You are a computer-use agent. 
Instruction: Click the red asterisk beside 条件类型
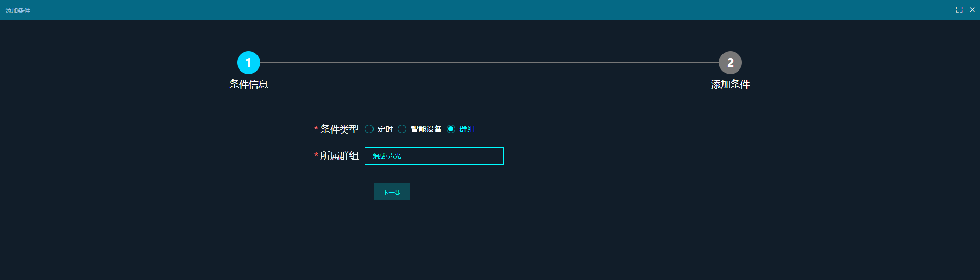click(x=316, y=129)
